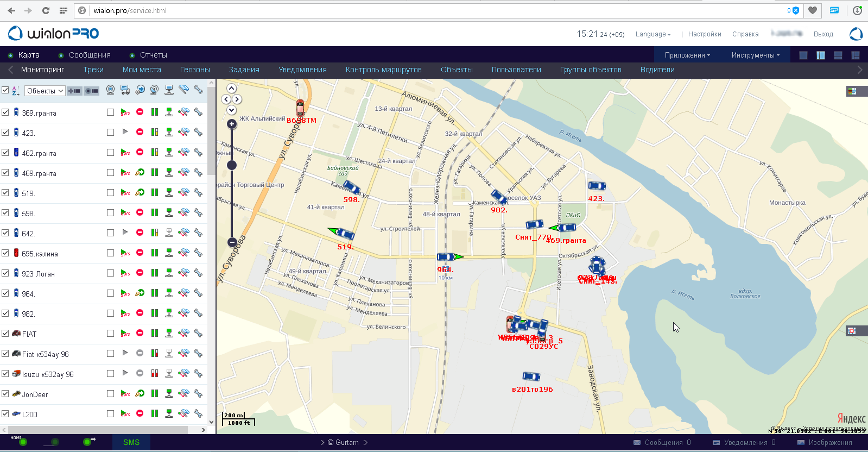Click the map zoom slider handle

click(232, 165)
